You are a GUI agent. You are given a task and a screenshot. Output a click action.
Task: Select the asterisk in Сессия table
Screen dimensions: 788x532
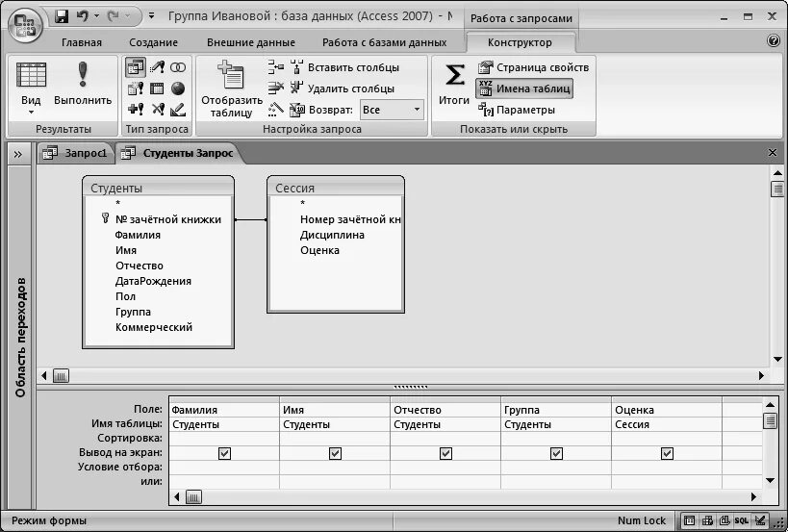tap(302, 203)
